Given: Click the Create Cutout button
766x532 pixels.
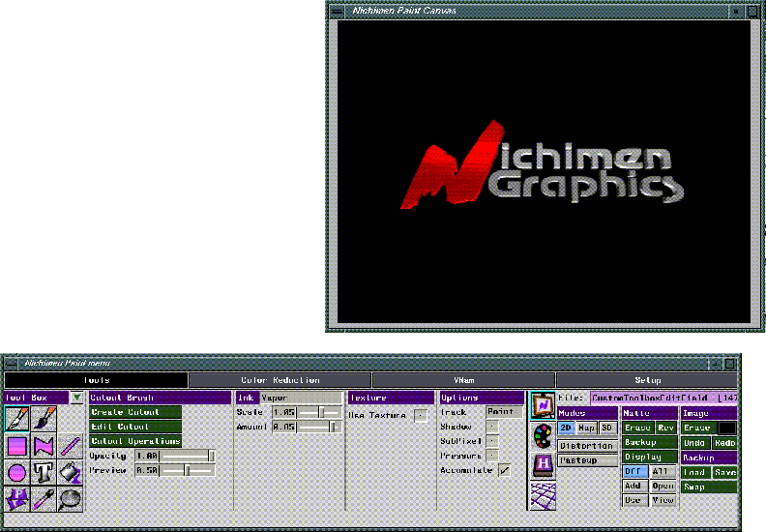Looking at the screenshot, I should pyautogui.click(x=135, y=412).
